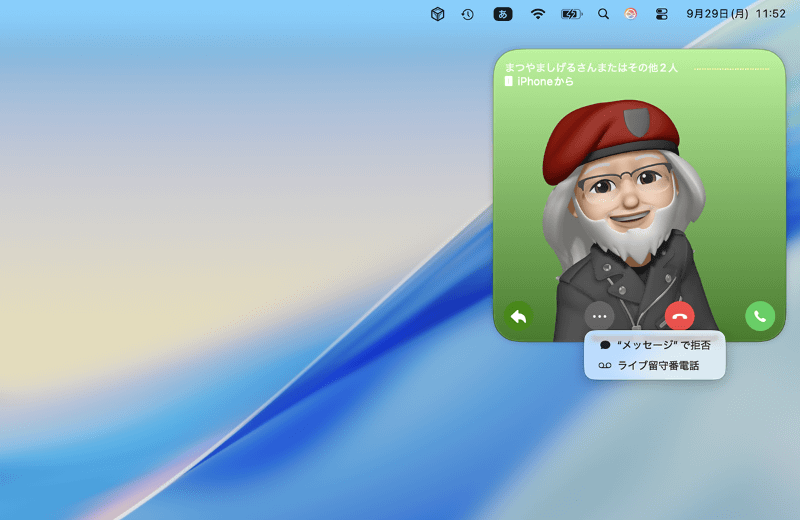This screenshot has height=520, width=800.
Task: Click caller name まつやましげるさんまたはその他2人
Action: [591, 67]
